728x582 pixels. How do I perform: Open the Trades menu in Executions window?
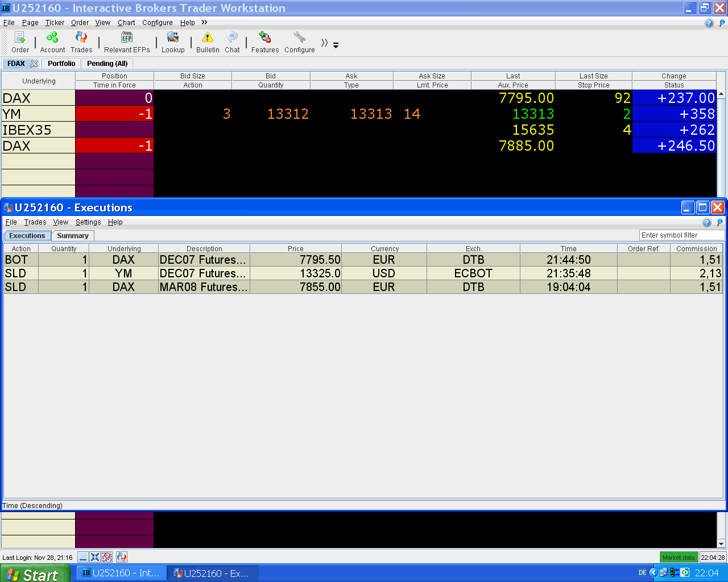(35, 222)
